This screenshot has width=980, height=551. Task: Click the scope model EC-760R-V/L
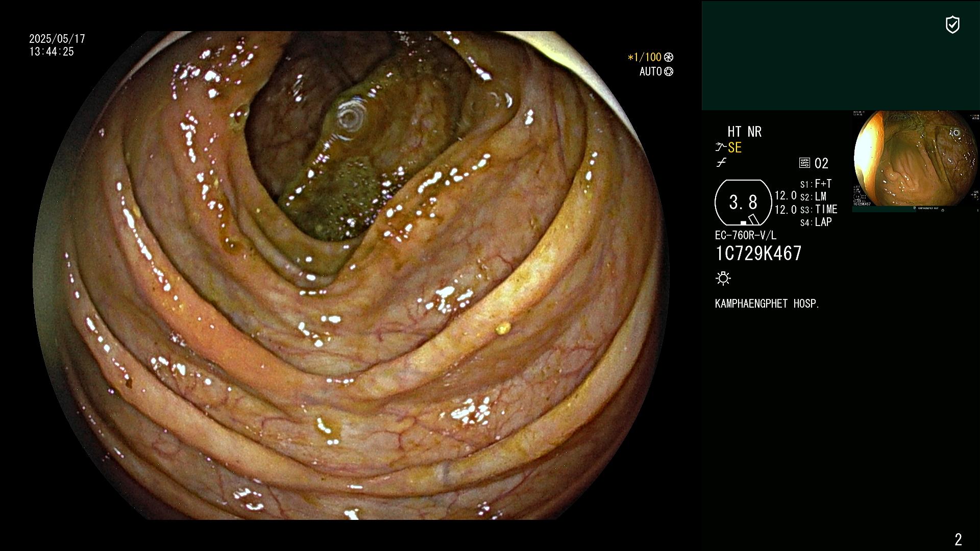(746, 236)
